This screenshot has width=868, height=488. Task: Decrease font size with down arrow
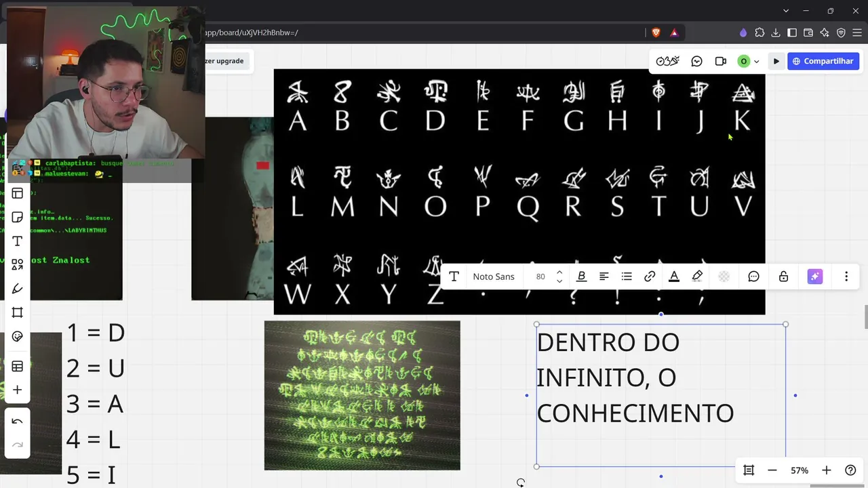click(559, 281)
